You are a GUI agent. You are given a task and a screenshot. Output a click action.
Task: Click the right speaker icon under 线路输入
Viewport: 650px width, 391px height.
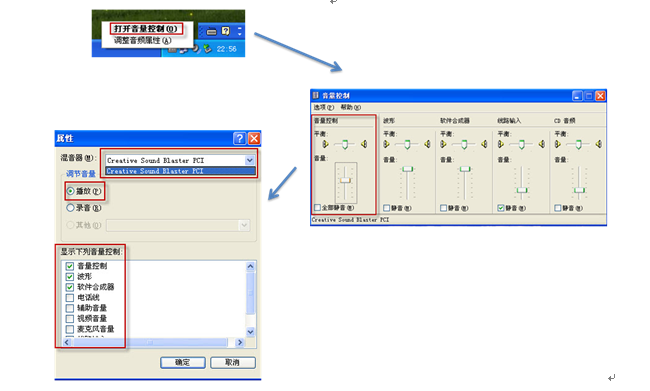(541, 144)
